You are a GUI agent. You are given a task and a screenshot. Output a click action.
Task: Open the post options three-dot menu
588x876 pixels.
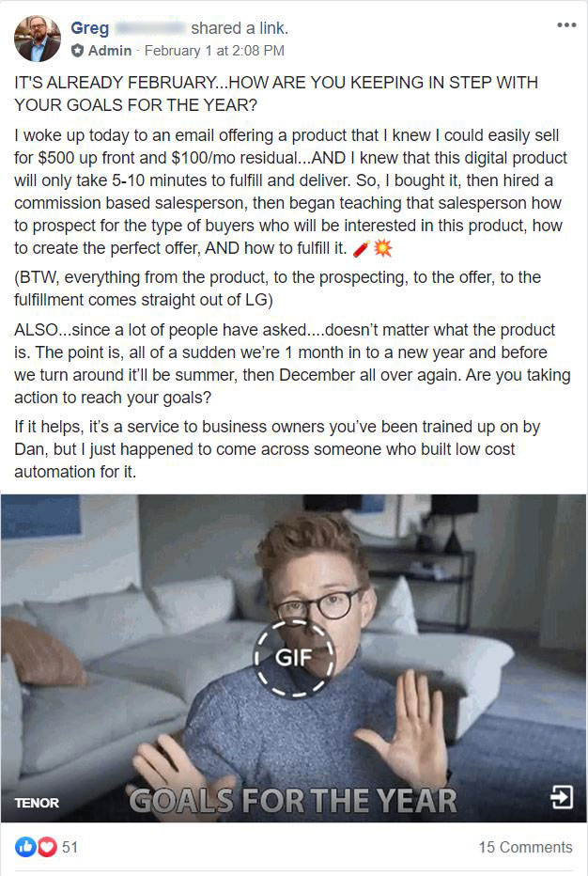click(x=566, y=25)
